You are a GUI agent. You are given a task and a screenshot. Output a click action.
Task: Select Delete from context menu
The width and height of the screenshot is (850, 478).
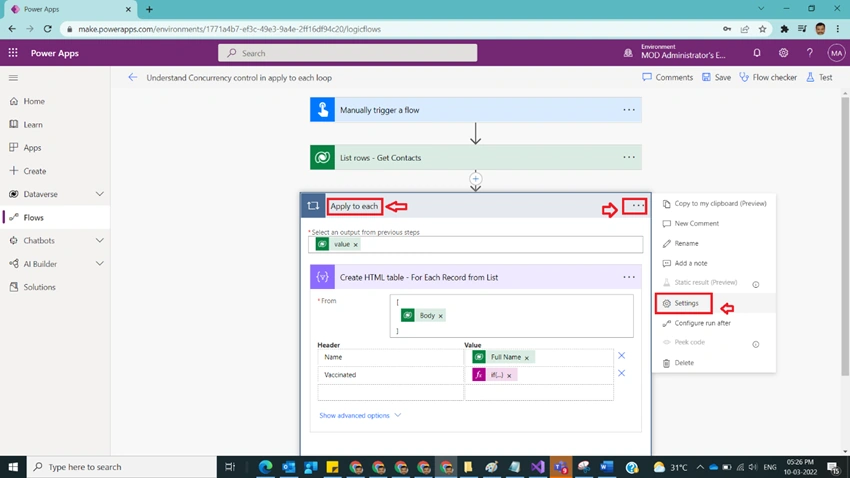click(x=714, y=363)
